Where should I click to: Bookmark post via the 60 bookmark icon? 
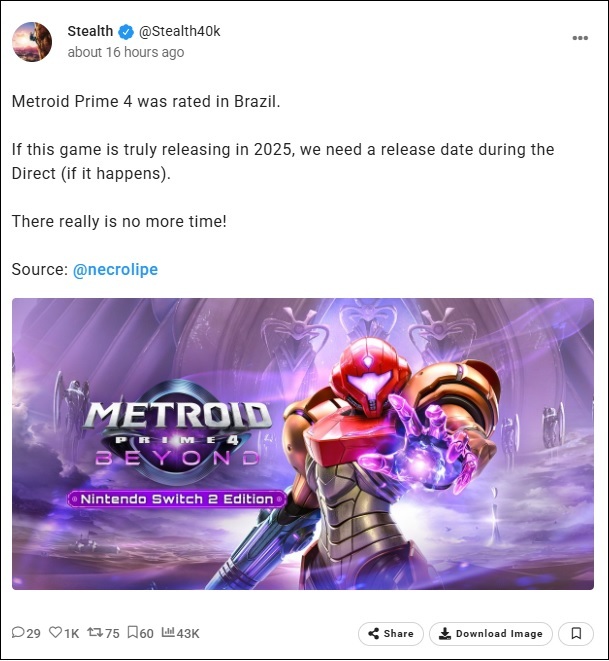point(132,632)
